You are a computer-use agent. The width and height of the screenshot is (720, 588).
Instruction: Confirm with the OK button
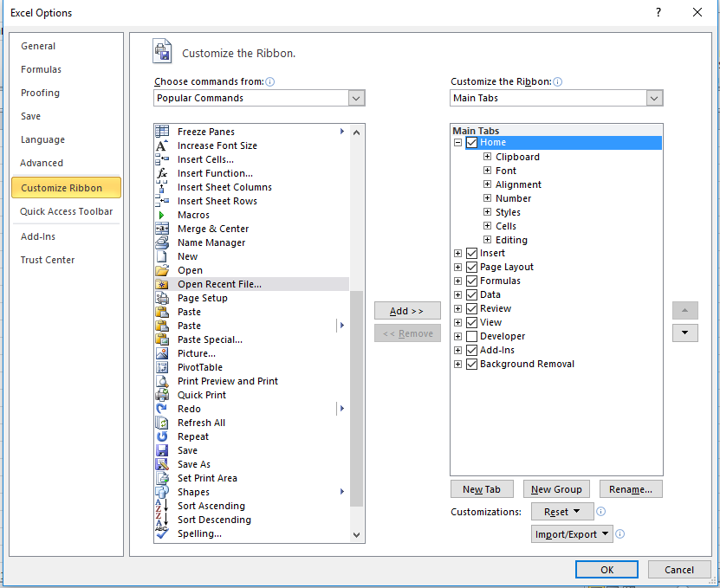pos(606,570)
